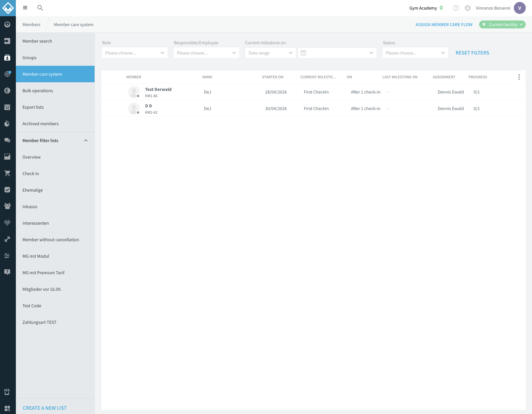Open the Ehemalige filter list

55,190
